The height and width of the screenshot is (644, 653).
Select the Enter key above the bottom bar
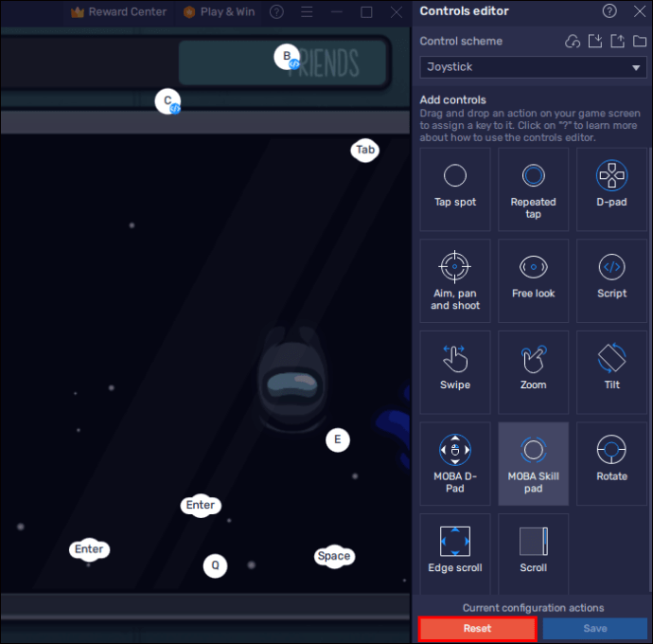89,549
